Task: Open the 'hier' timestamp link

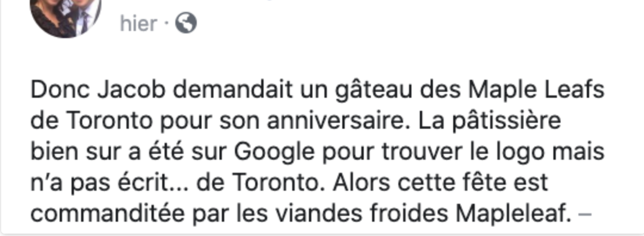Action: click(138, 23)
